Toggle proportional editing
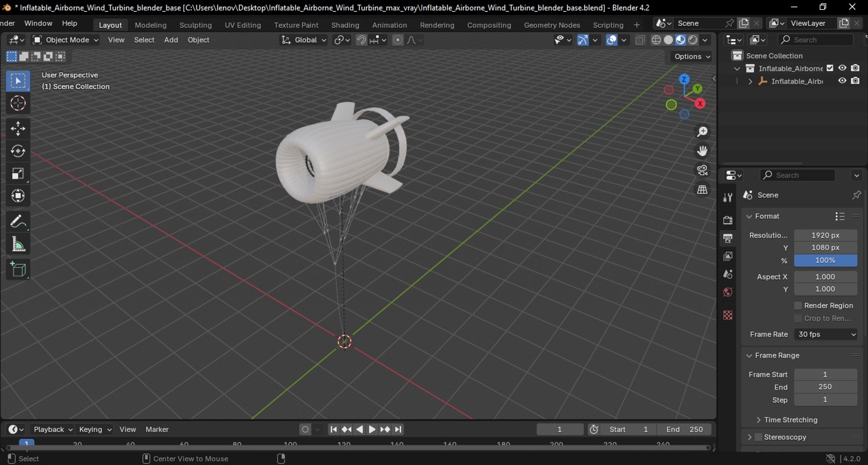The image size is (868, 465). coord(397,40)
